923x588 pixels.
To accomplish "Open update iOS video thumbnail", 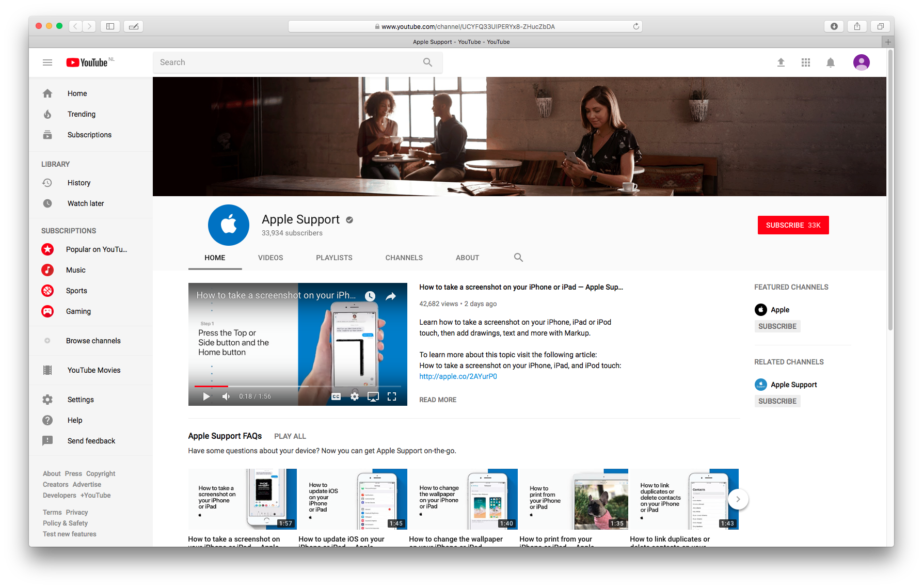I will point(353,499).
